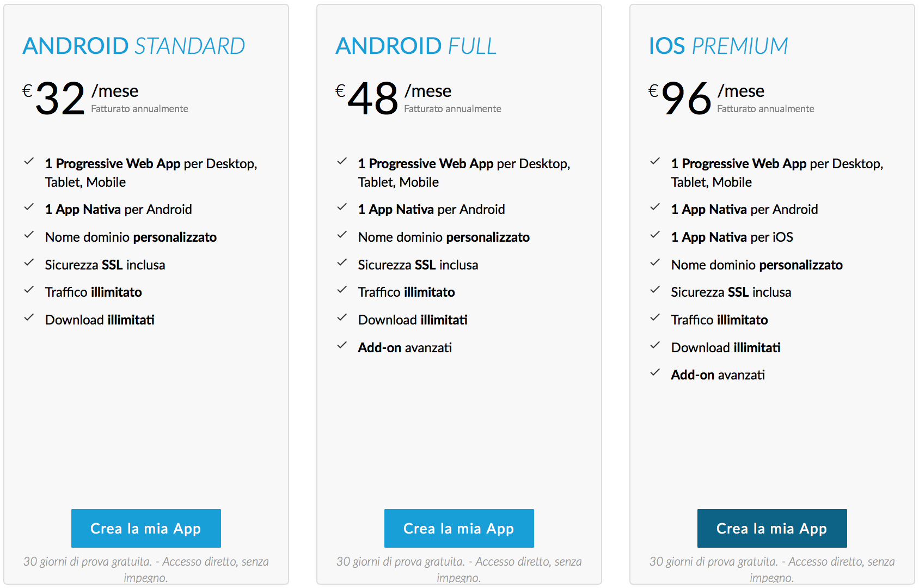
Task: Click checkmark next to Sicurezza SSL in Android Full
Action: point(342,263)
